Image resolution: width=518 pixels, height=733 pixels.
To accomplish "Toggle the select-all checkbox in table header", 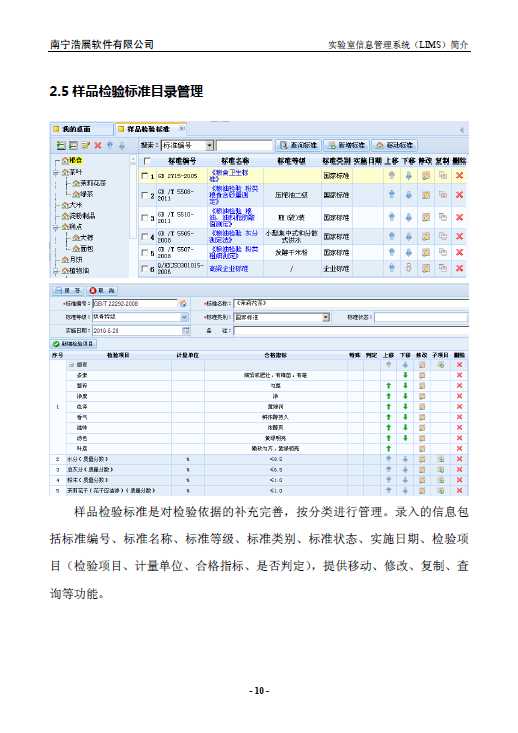I will pyautogui.click(x=147, y=161).
